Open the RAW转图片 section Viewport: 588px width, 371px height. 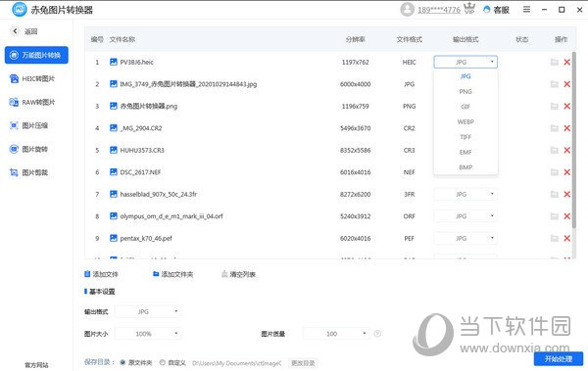pos(32,102)
